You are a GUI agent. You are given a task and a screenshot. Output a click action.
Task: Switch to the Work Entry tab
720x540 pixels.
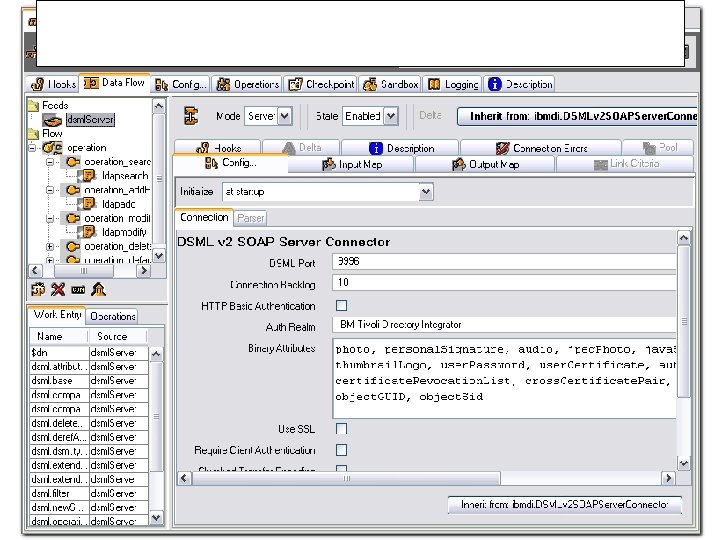57,315
